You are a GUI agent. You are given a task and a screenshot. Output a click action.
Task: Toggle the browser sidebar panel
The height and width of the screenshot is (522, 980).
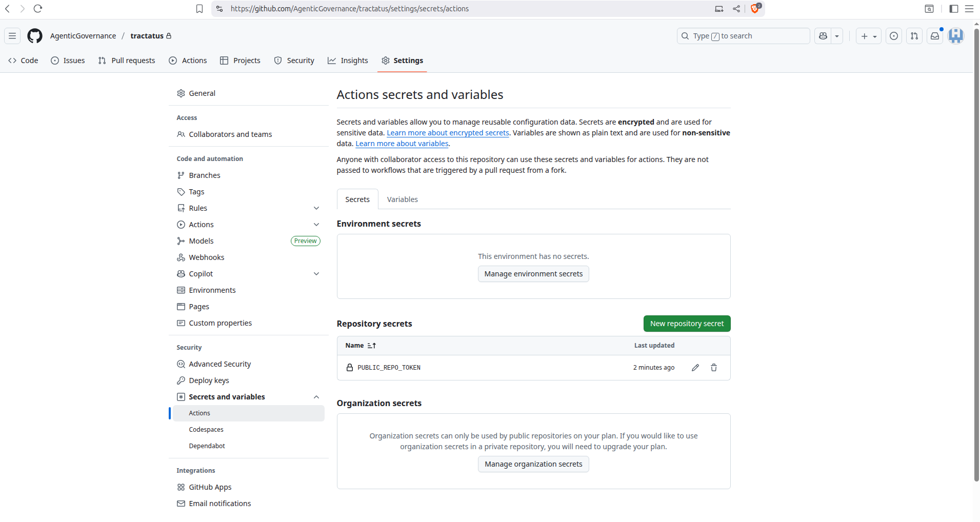coord(954,9)
